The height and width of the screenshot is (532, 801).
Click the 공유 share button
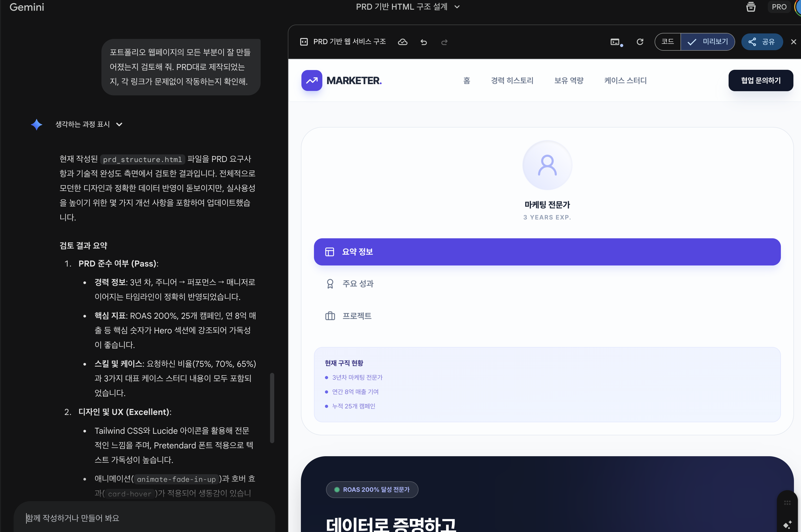pos(762,42)
